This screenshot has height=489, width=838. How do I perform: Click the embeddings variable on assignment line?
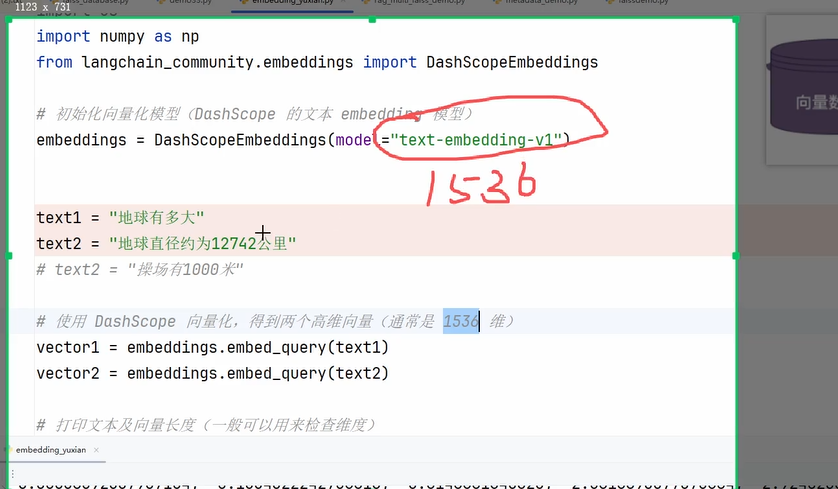point(81,140)
